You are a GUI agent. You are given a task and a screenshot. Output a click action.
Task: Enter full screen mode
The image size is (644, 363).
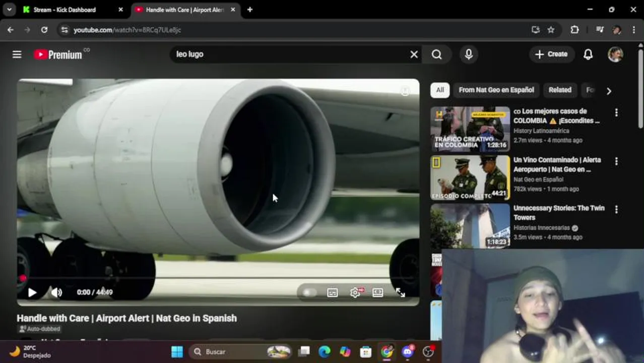coord(401,292)
